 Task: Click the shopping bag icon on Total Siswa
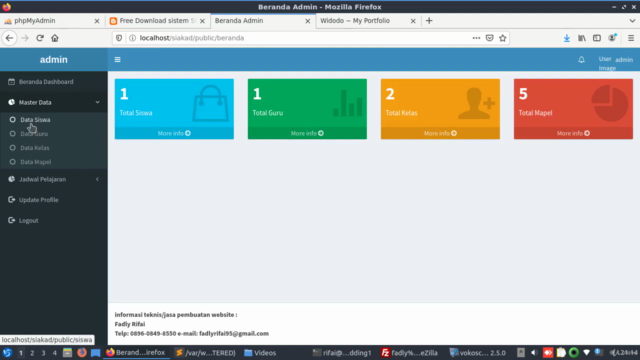210,103
